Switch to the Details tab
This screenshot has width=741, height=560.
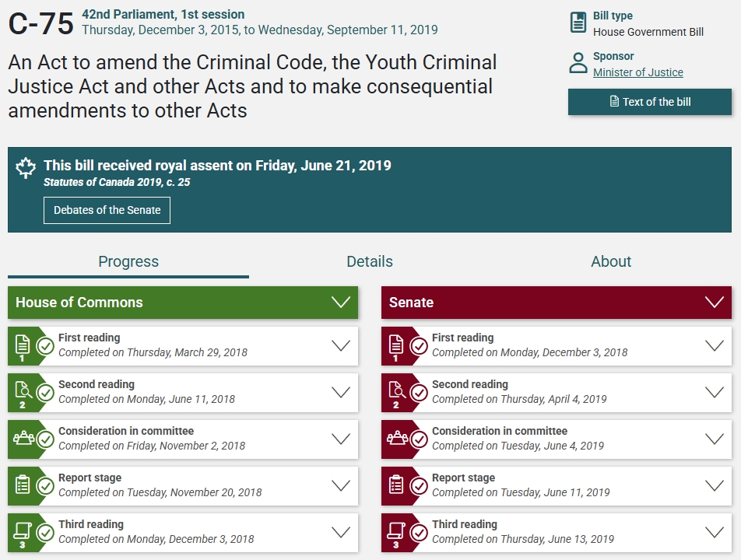[x=370, y=261]
